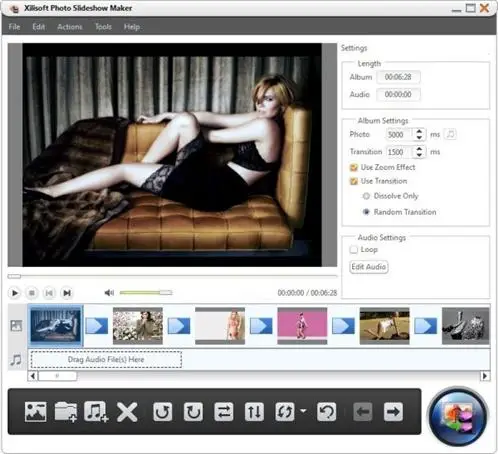
Task: Rotate photo counterclockwise with the toolbar icon
Action: 163,412
